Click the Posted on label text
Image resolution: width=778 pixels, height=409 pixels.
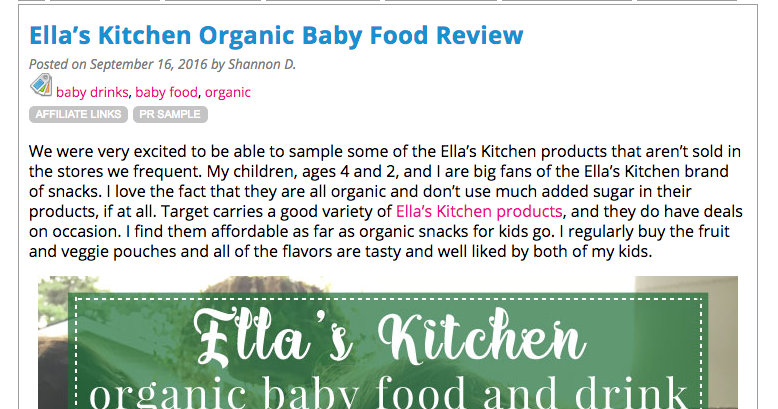coord(58,65)
